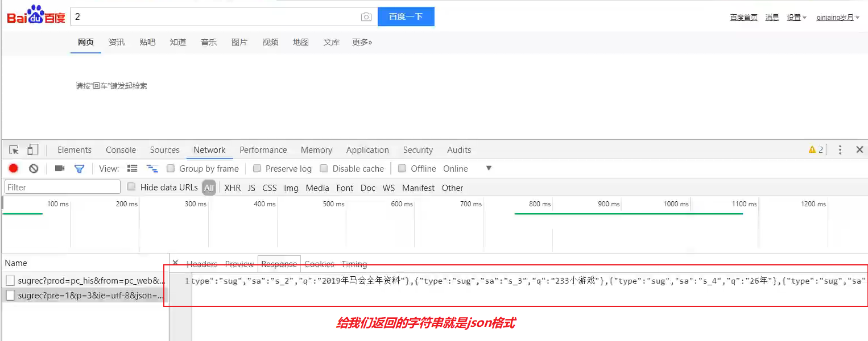Toggle Hide data URLs checkbox
Viewport: 868px width, 341px height.
131,186
